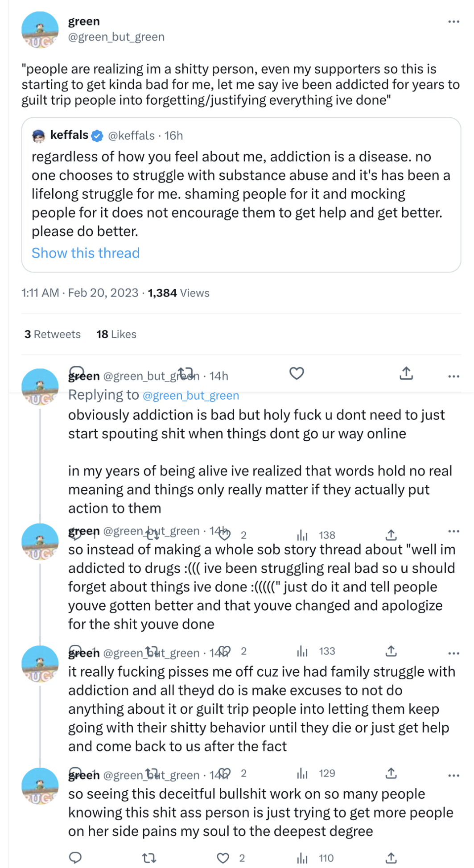Viewport: 474px width, 868px height.
Task: Open more options menu on main tweet
Action: [x=453, y=21]
